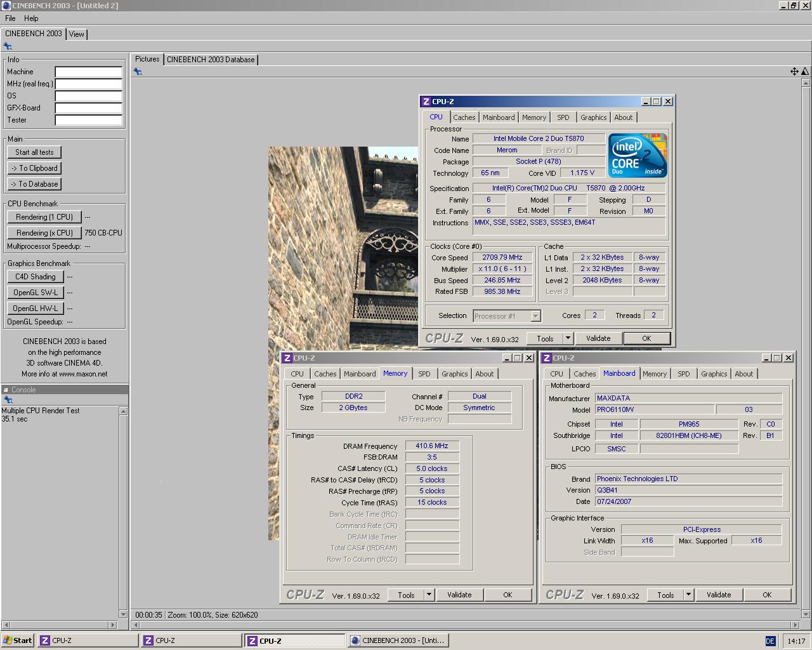The width and height of the screenshot is (812, 650).
Task: Run Rendering (1 CPU) benchmark
Action: pos(44,217)
